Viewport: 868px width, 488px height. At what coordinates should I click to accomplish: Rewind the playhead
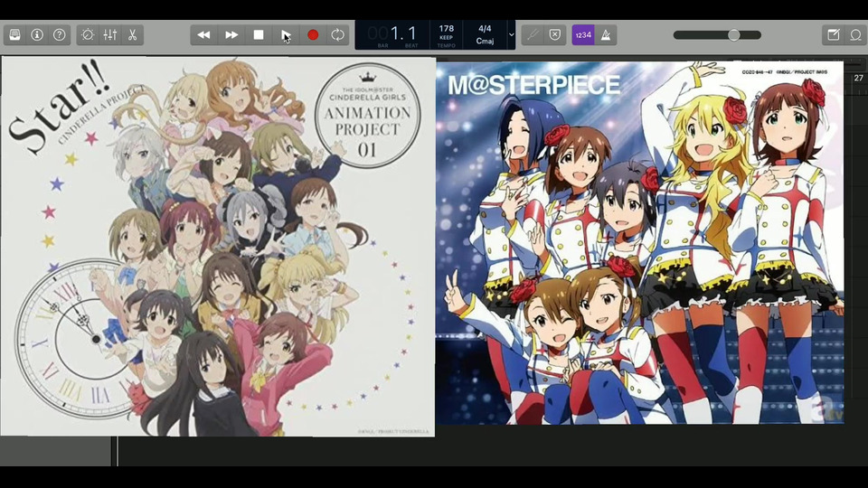(203, 35)
